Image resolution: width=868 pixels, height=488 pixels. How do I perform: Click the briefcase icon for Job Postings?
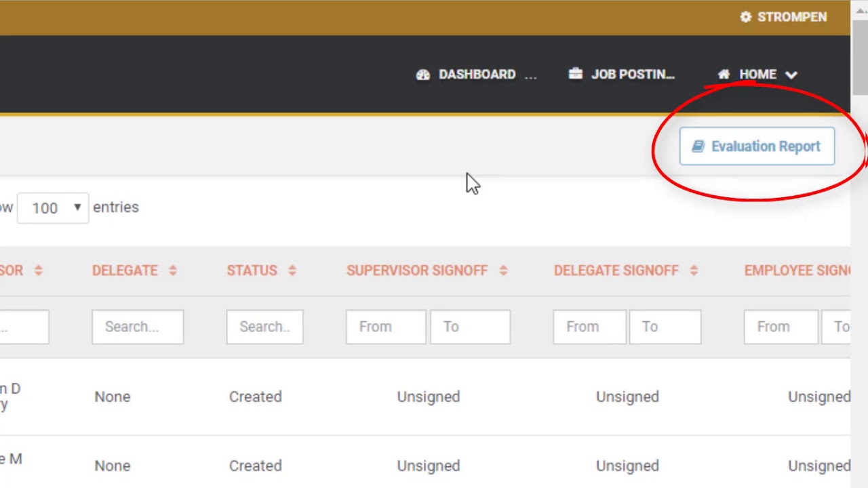pos(576,74)
